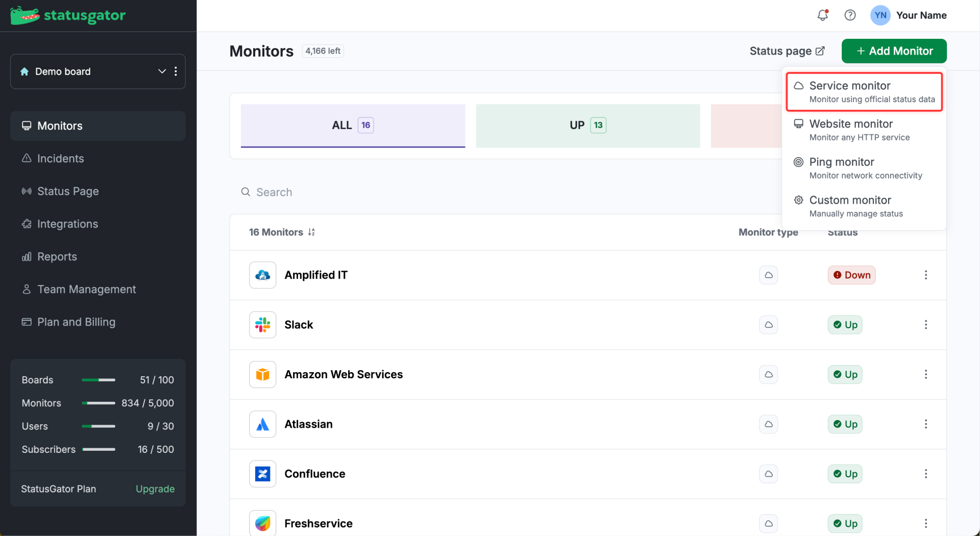Open Amazon Web Services row actions menu
980x536 pixels.
[x=925, y=375]
